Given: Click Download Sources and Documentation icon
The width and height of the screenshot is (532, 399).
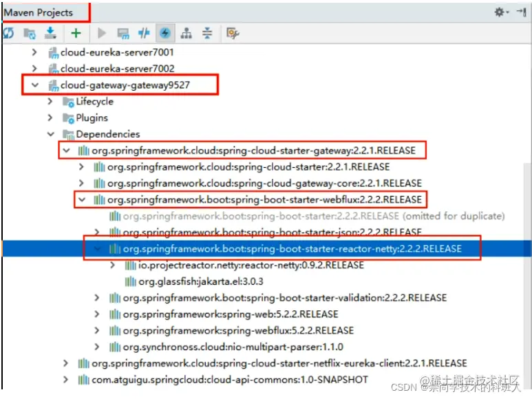Looking at the screenshot, I should [x=50, y=33].
